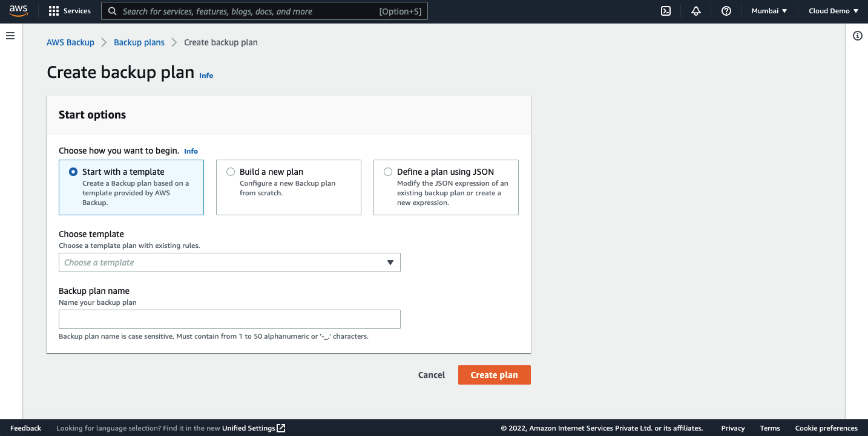Go to Backup plans breadcrumb
The width and height of the screenshot is (868, 436).
[139, 42]
